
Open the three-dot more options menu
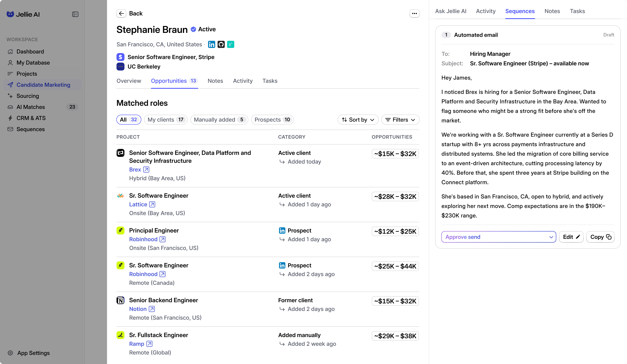pyautogui.click(x=414, y=13)
